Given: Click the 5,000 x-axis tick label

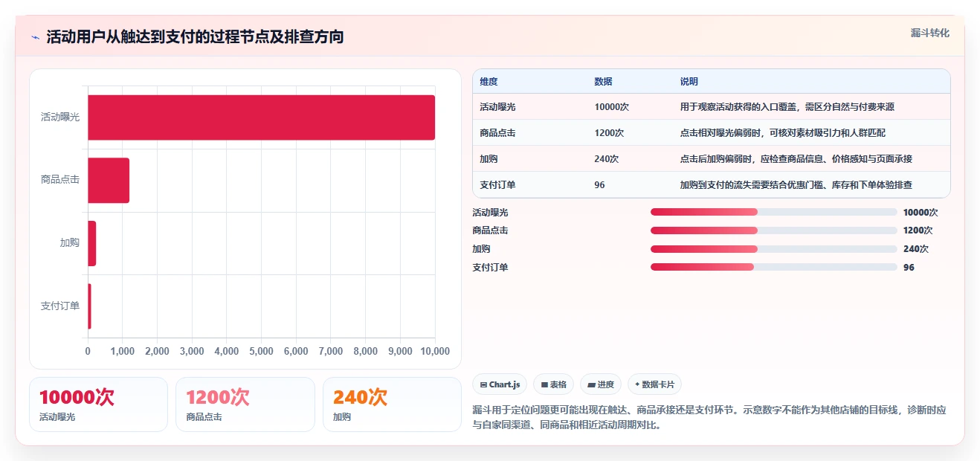Looking at the screenshot, I should click(262, 352).
